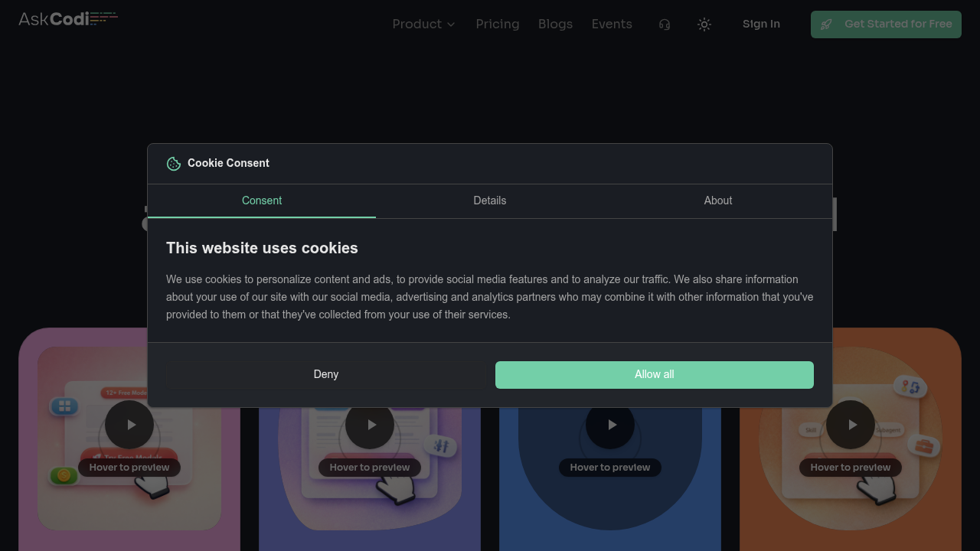Play the purple card video preview

click(370, 425)
